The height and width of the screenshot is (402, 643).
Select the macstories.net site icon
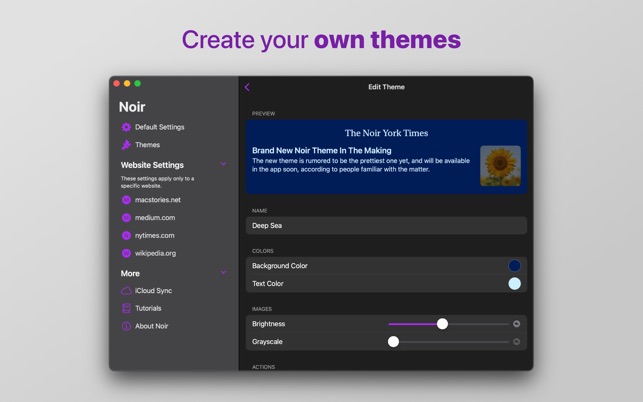126,200
